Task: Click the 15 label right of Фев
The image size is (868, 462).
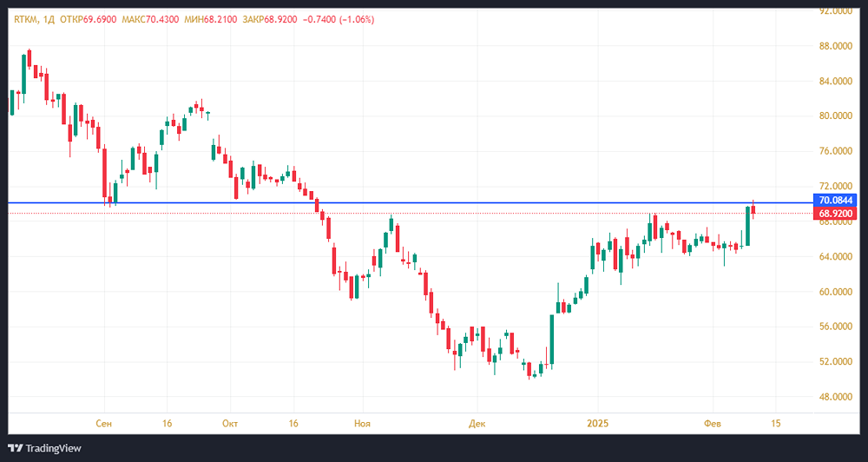Action: coord(775,423)
